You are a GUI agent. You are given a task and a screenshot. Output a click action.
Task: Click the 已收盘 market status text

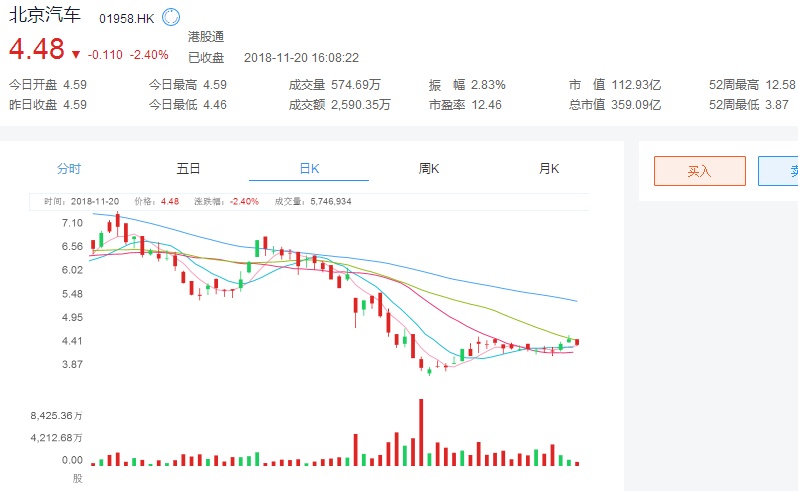(x=205, y=57)
